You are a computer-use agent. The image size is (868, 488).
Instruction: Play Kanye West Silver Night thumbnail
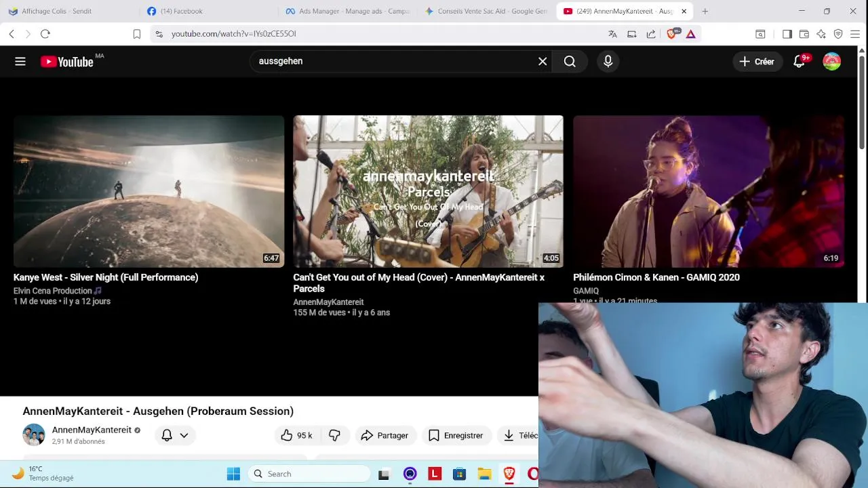coord(149,191)
